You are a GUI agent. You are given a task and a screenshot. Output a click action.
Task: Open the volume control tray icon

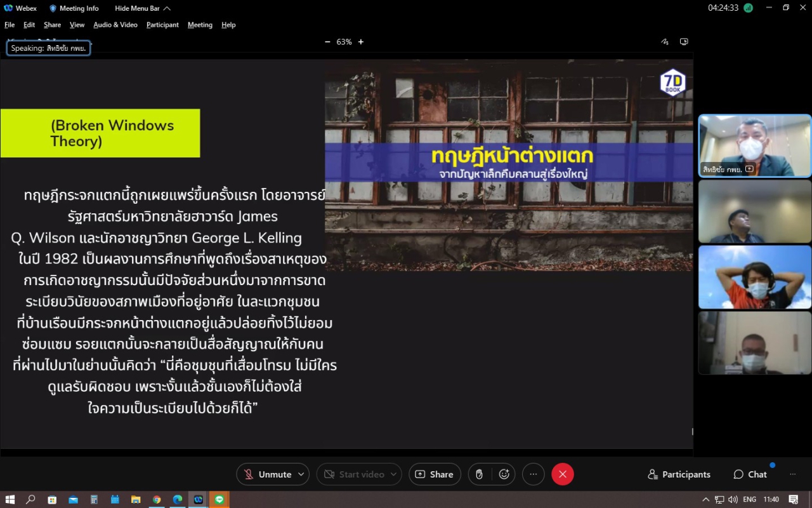point(733,500)
